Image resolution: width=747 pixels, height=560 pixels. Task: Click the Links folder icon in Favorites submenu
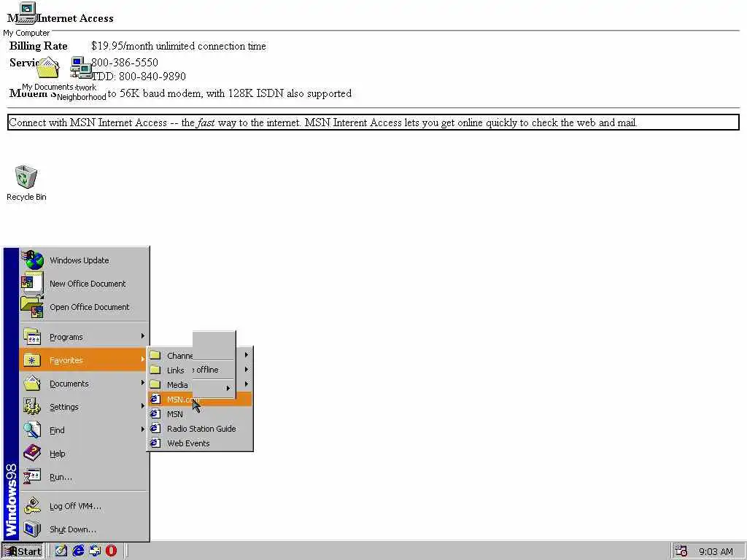click(x=155, y=370)
